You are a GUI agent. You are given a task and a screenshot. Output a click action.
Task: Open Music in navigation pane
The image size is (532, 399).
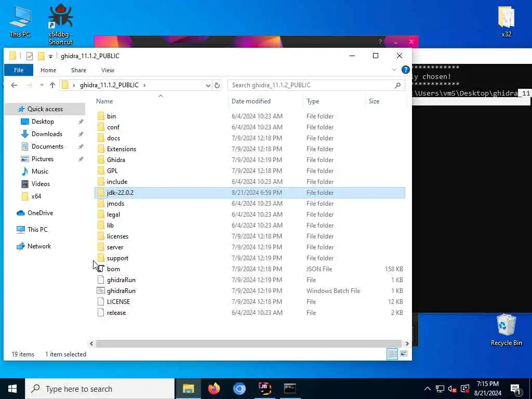point(39,171)
